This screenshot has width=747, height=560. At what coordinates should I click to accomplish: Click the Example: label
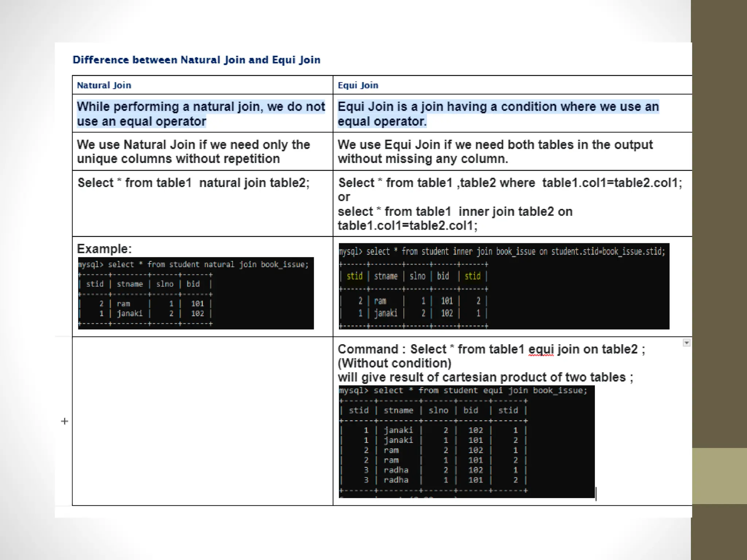(104, 249)
